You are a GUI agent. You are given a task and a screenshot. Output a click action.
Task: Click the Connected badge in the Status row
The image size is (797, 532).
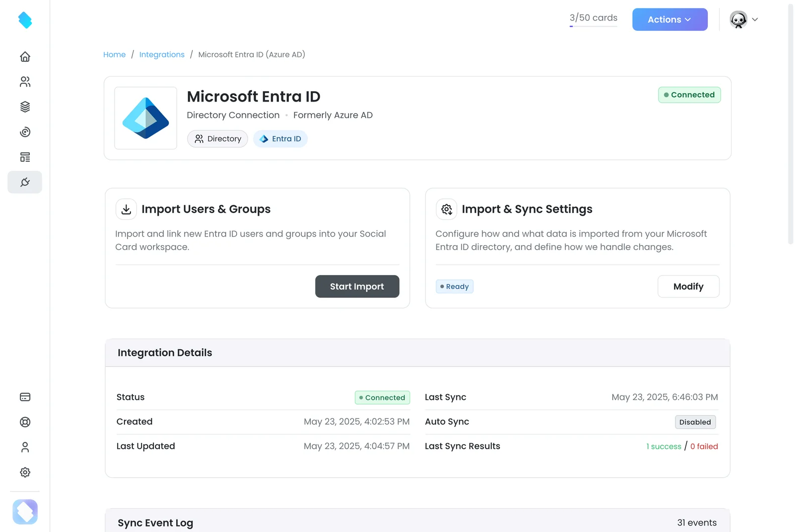coord(383,398)
